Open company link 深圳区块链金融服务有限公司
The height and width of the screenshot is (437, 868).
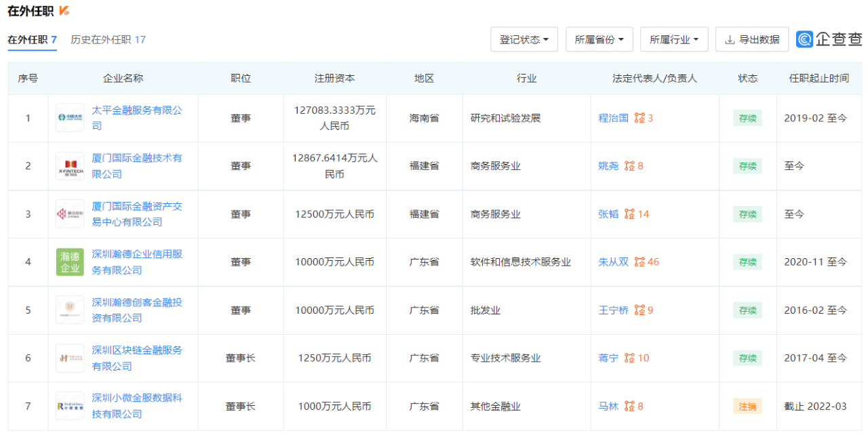[137, 358]
